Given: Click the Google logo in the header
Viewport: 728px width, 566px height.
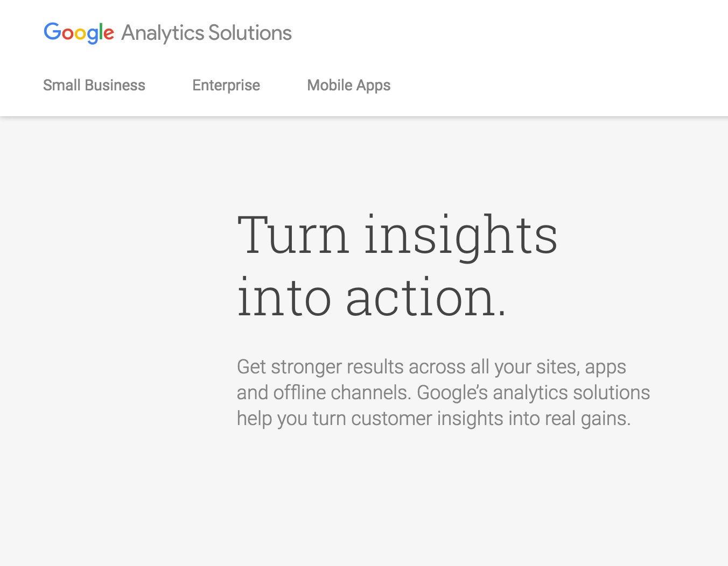Looking at the screenshot, I should (x=79, y=32).
